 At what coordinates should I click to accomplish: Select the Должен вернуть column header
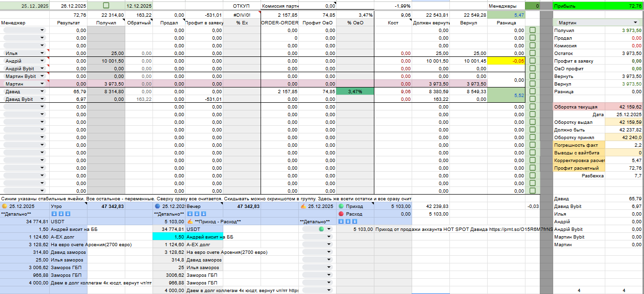[431, 22]
